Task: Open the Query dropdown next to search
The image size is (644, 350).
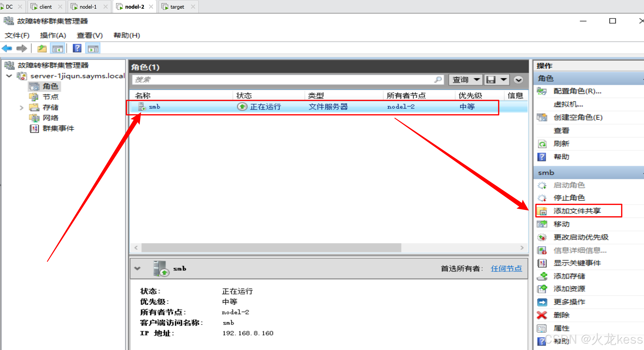Action: [465, 80]
